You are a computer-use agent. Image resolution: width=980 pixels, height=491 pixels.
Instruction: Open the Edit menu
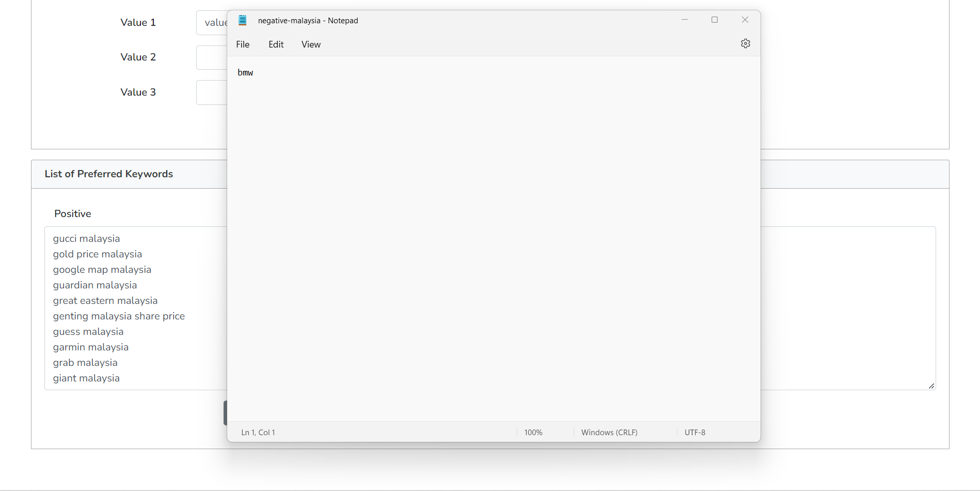click(276, 44)
